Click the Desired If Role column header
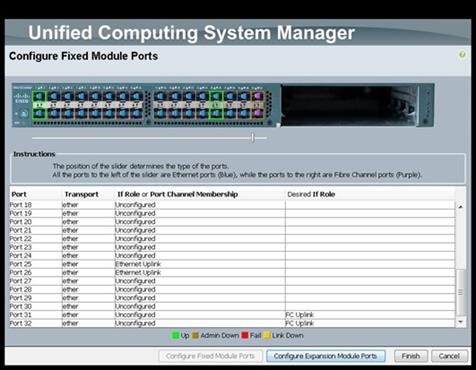This screenshot has width=476, height=370. tap(370, 194)
